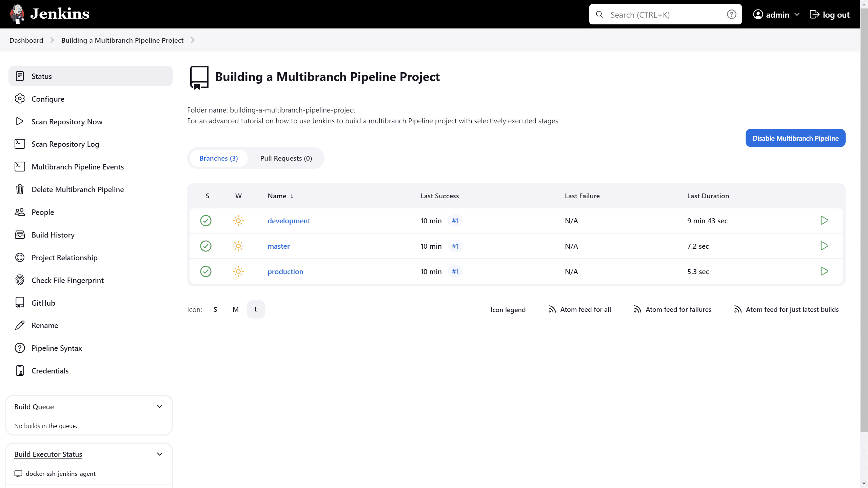Toggle icon size to M

[236, 309]
